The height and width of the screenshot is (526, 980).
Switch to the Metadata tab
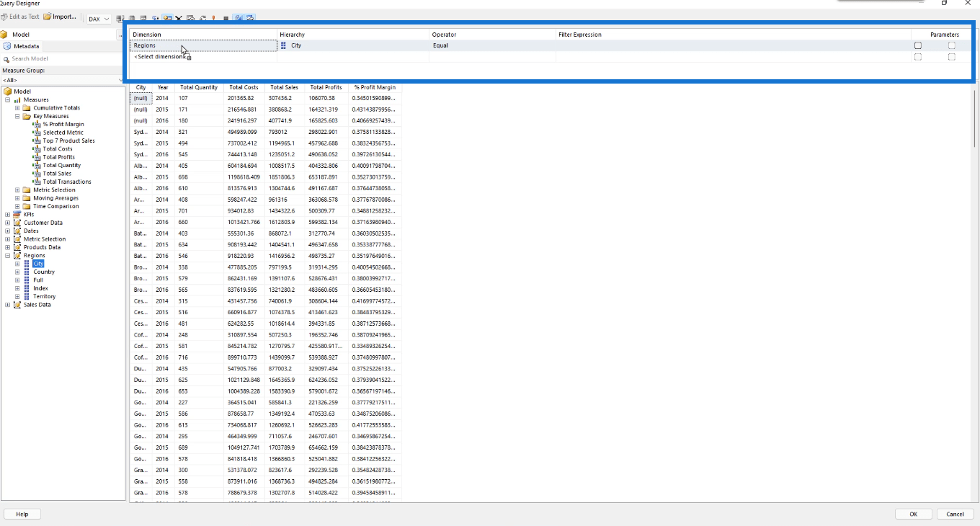coord(22,46)
